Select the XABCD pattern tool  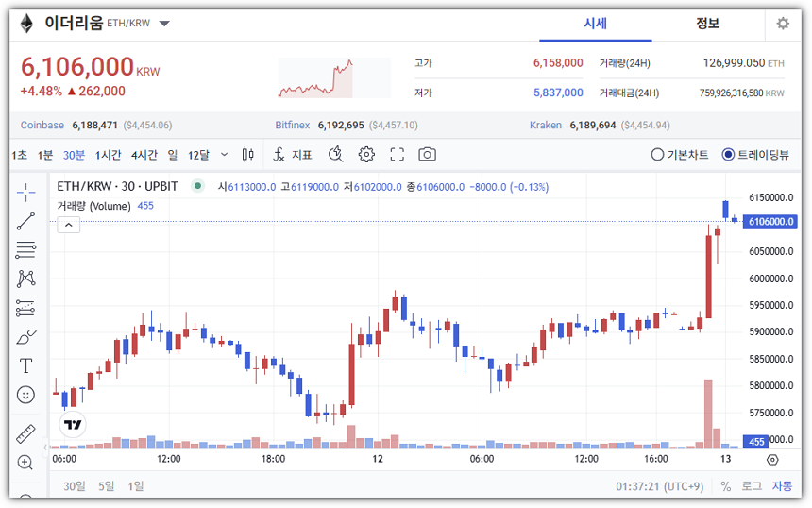25,279
